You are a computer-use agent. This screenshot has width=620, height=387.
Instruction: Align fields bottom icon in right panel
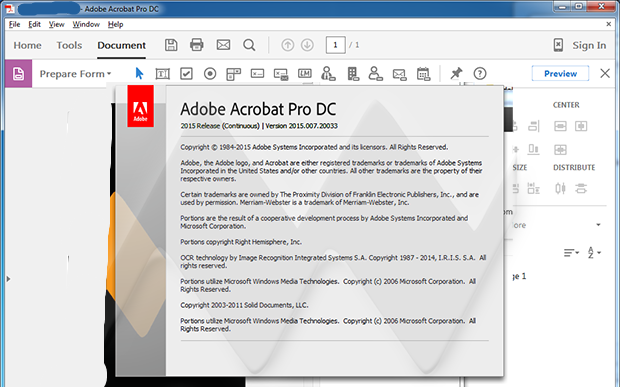click(533, 149)
